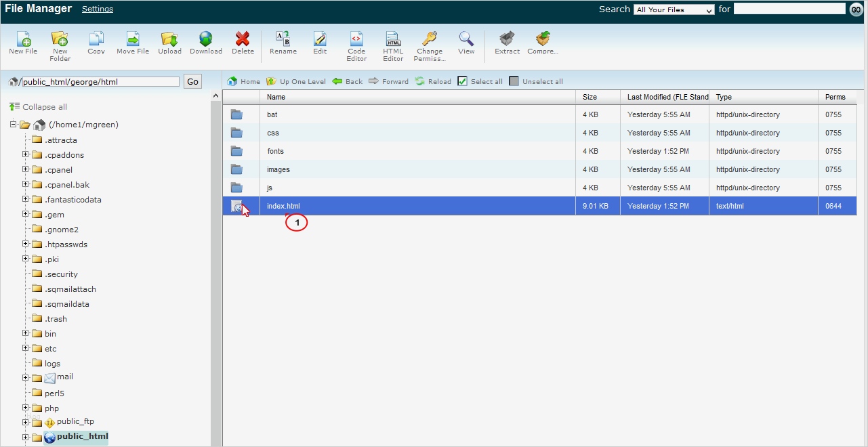Click Collapse all in the tree

pyautogui.click(x=39, y=106)
